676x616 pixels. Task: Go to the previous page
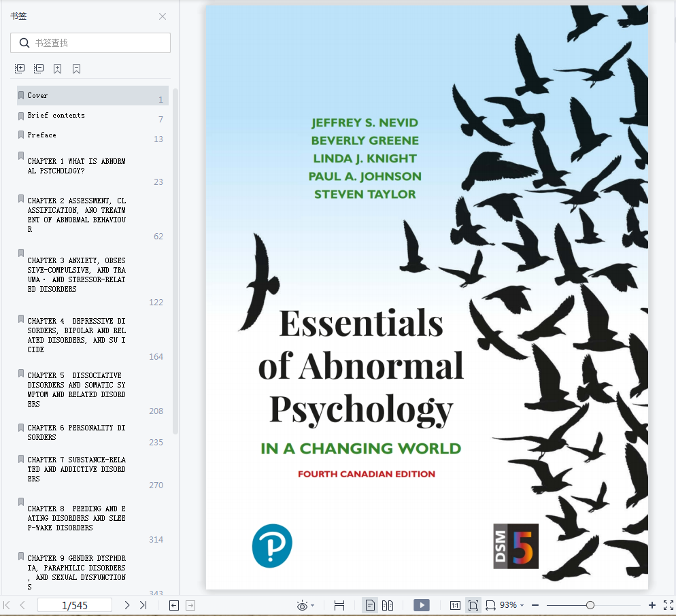[23, 605]
